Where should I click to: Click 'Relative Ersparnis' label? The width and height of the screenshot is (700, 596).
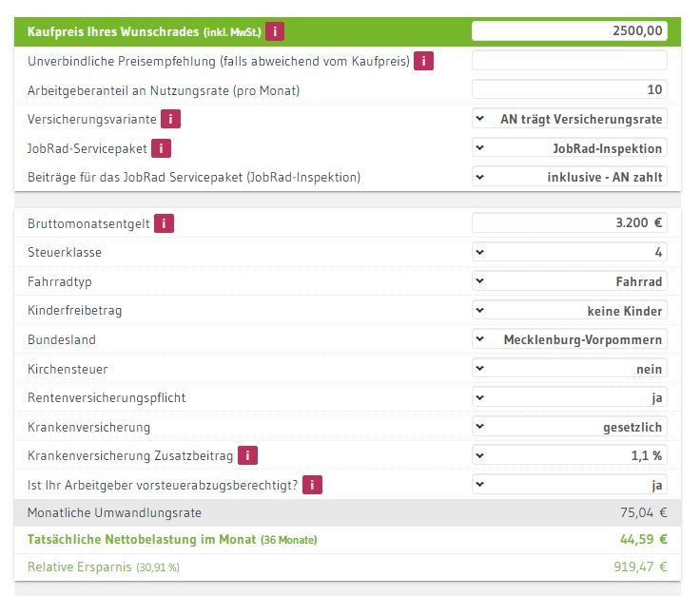tap(80, 567)
